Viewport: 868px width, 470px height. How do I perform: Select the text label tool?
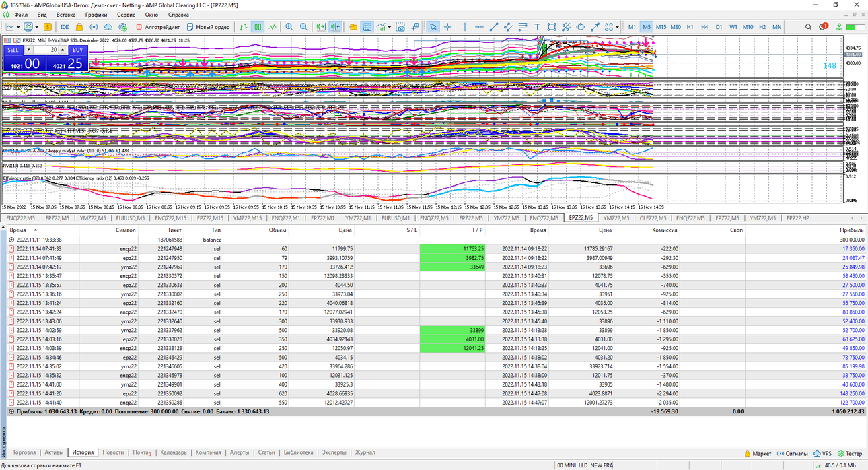537,27
